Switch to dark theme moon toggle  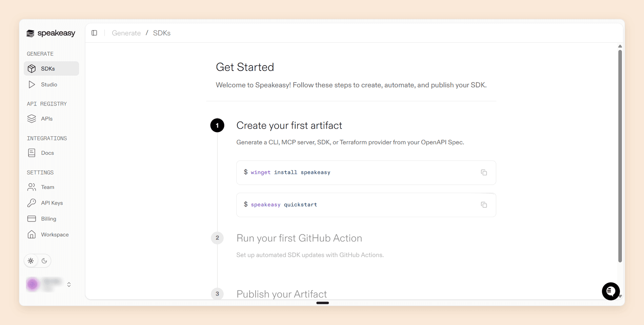tap(44, 261)
